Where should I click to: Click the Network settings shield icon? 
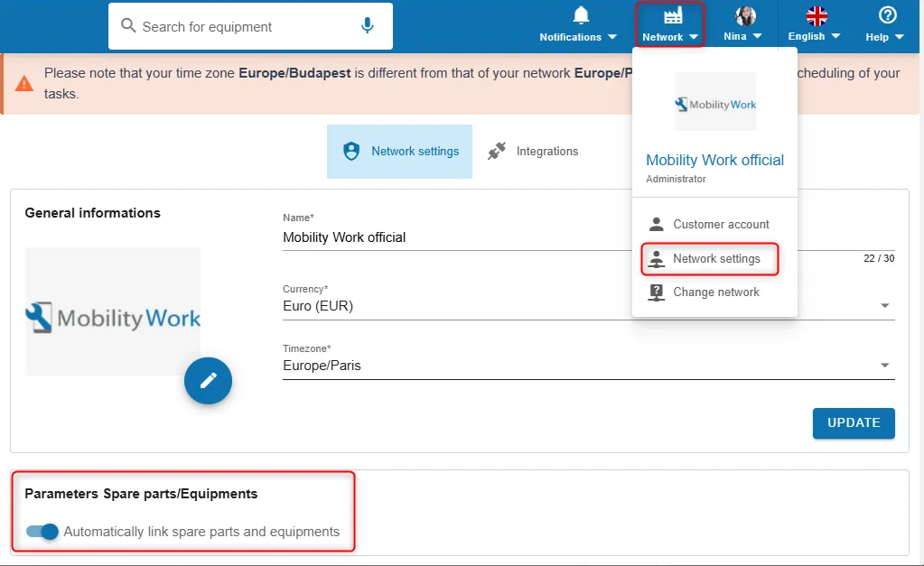pyautogui.click(x=351, y=152)
